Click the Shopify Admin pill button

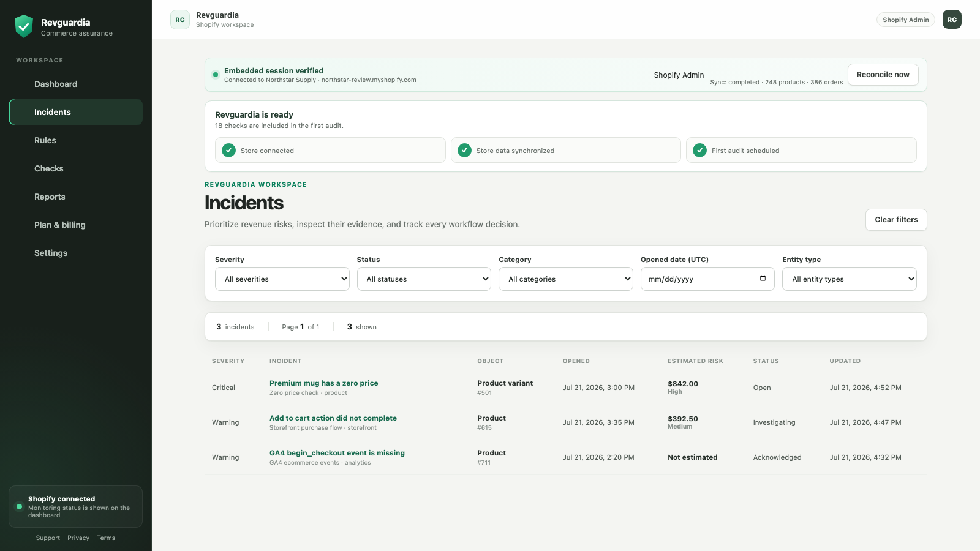(906, 20)
